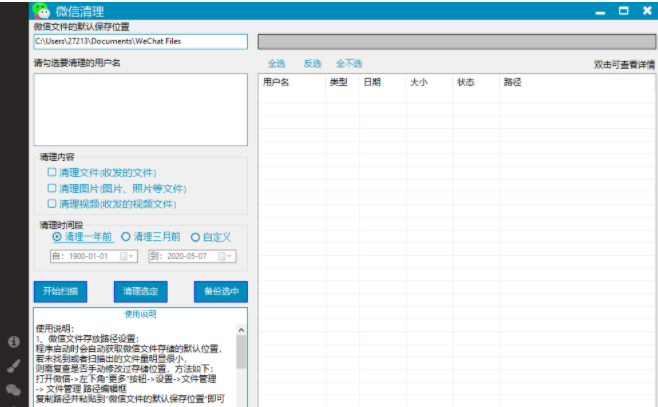Minimize the 微信清理 window
This screenshot has width=658, height=407.
601,12
